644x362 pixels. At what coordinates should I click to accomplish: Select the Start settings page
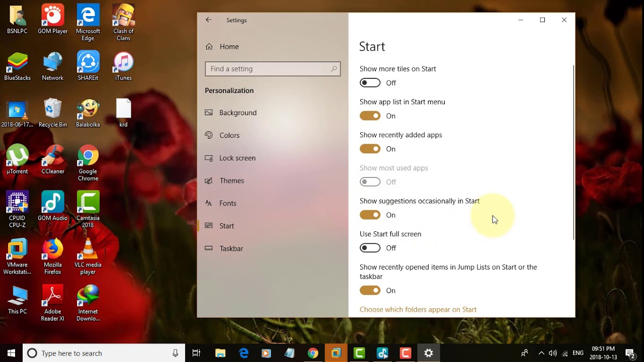click(272, 226)
